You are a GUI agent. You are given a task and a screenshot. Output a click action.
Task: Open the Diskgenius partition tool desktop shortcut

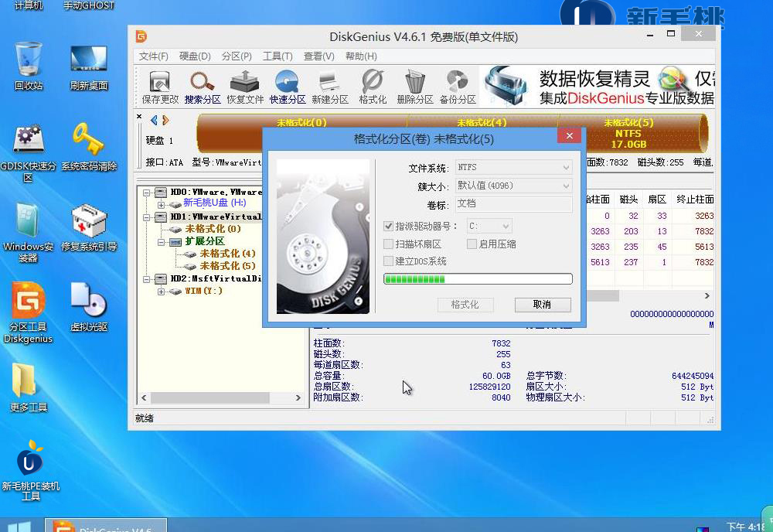(x=28, y=312)
